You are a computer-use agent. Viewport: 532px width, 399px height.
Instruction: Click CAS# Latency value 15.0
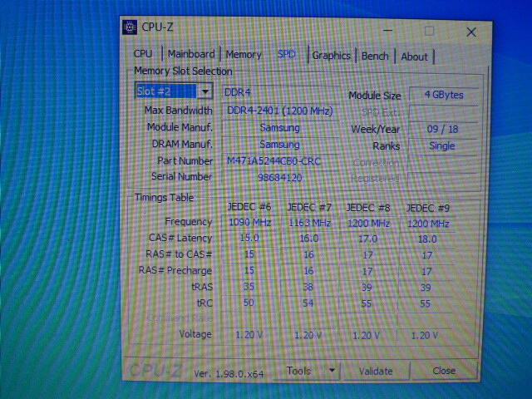[249, 238]
